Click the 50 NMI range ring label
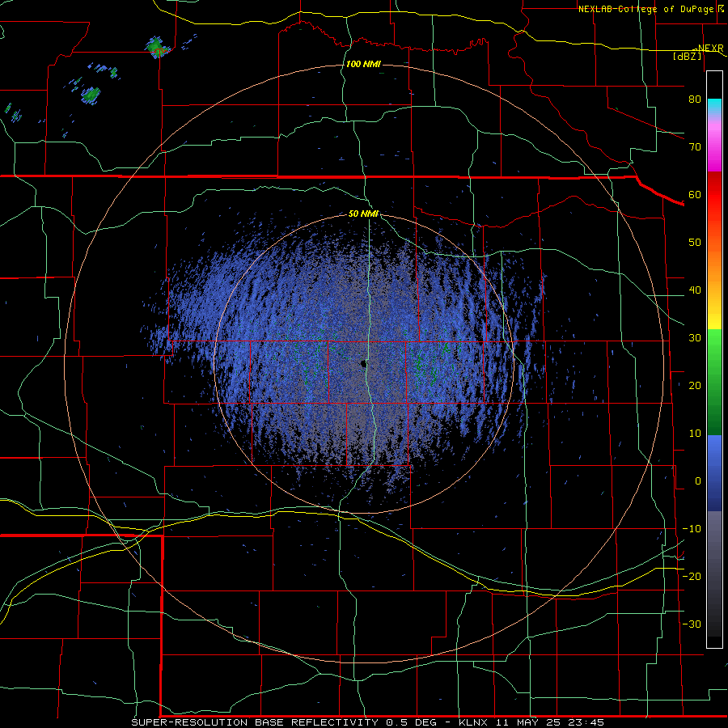Image resolution: width=728 pixels, height=728 pixels. click(363, 214)
